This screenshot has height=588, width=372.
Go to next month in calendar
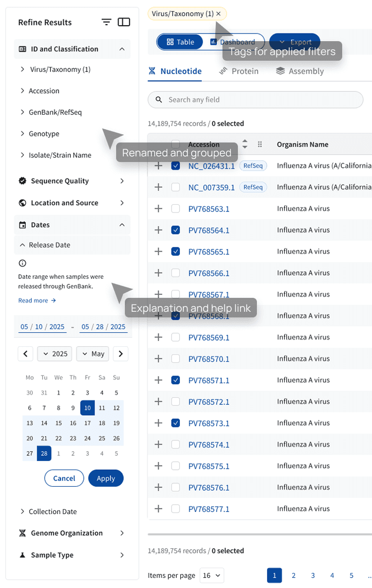pos(121,353)
